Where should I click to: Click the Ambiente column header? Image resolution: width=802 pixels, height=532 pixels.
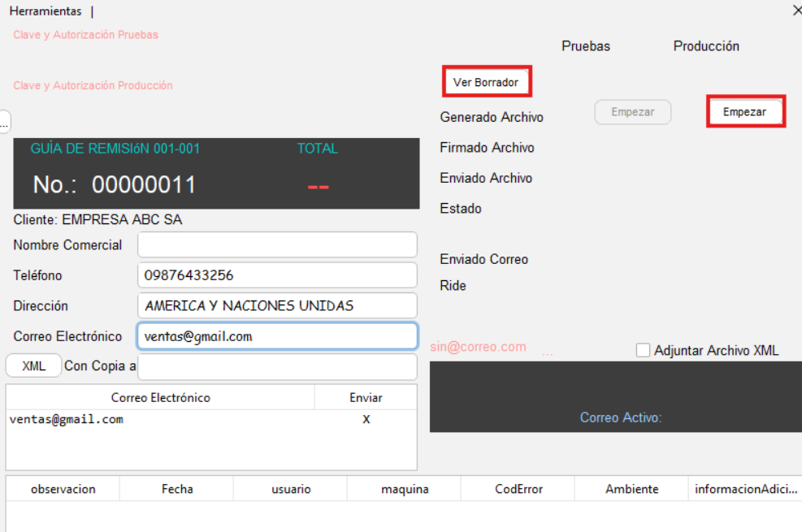pos(631,489)
